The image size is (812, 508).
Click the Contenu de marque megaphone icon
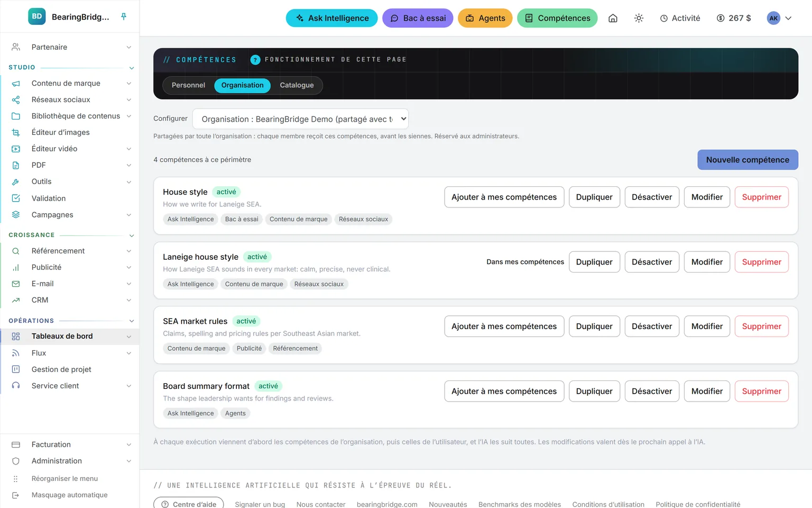point(16,84)
